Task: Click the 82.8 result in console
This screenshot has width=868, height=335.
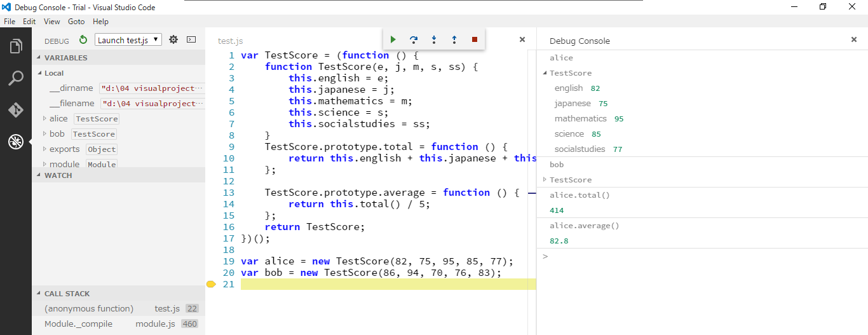Action: point(559,241)
